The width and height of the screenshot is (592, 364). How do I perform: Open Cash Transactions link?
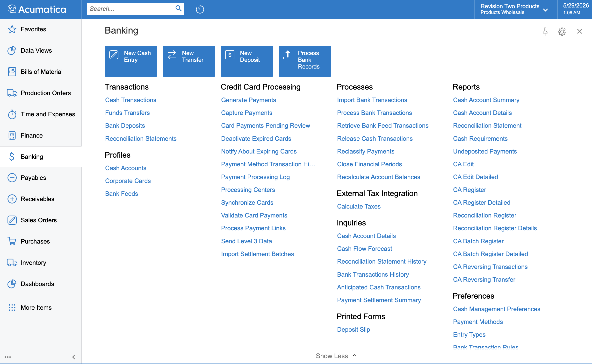tap(131, 100)
